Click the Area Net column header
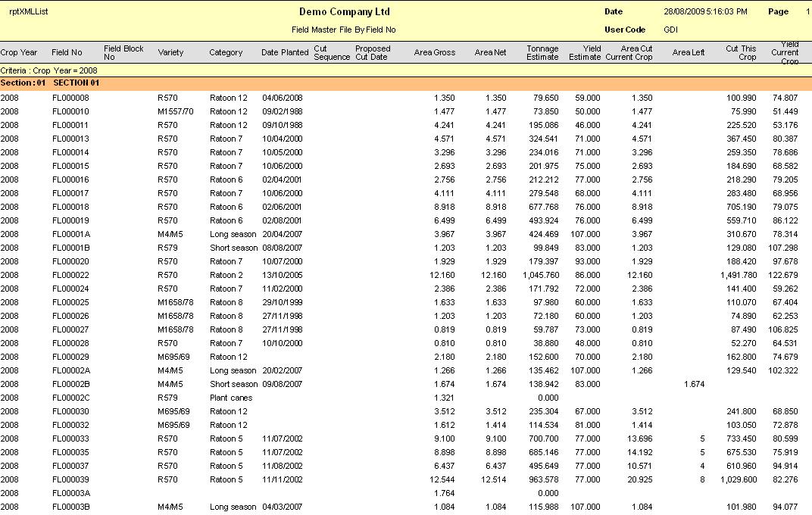Viewport: 812px width, 515px height. coord(490,52)
